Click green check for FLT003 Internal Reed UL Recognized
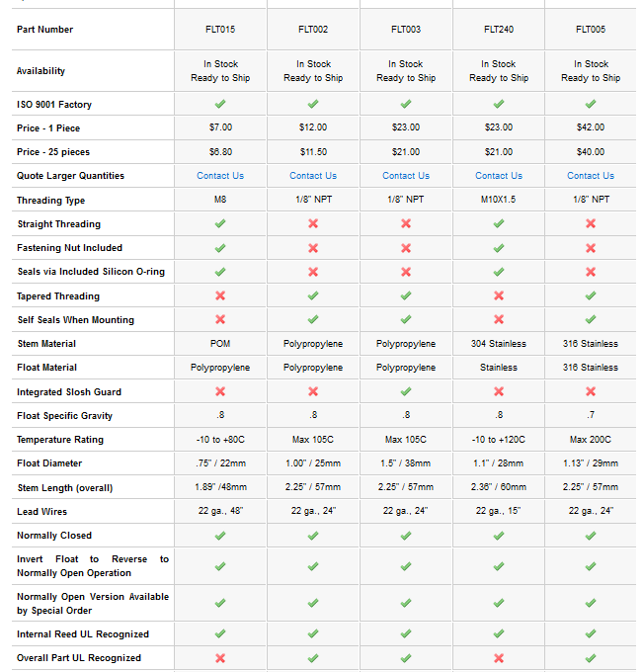Screen dimensions: 643x672 pyautogui.click(x=406, y=634)
